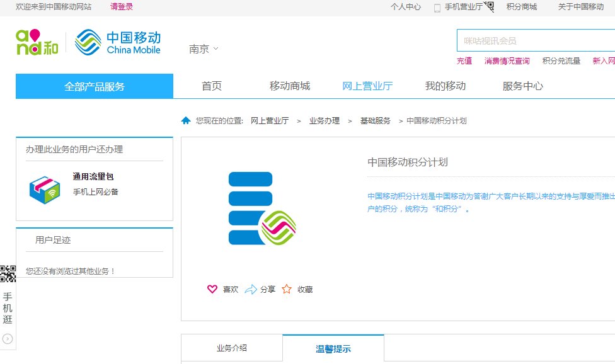Toggle the 收藏 star bookmark
The height and width of the screenshot is (364, 615).
coord(287,289)
